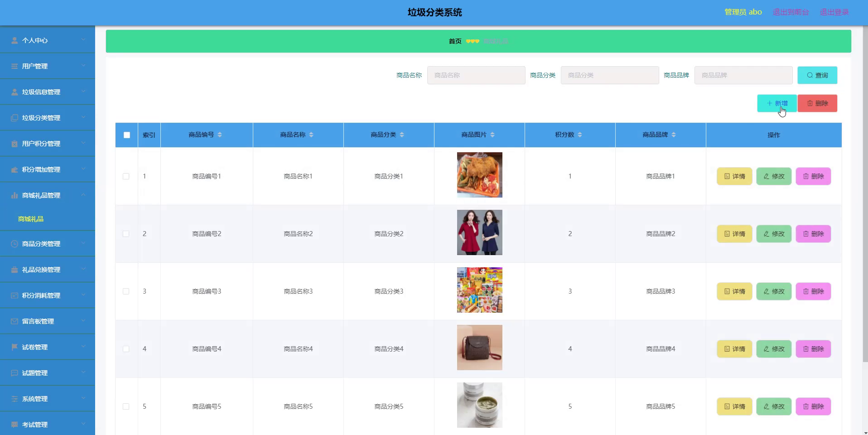Viewport: 868px width, 435px height.
Task: Click the 留言板管理 envelope icon
Action: 14,321
